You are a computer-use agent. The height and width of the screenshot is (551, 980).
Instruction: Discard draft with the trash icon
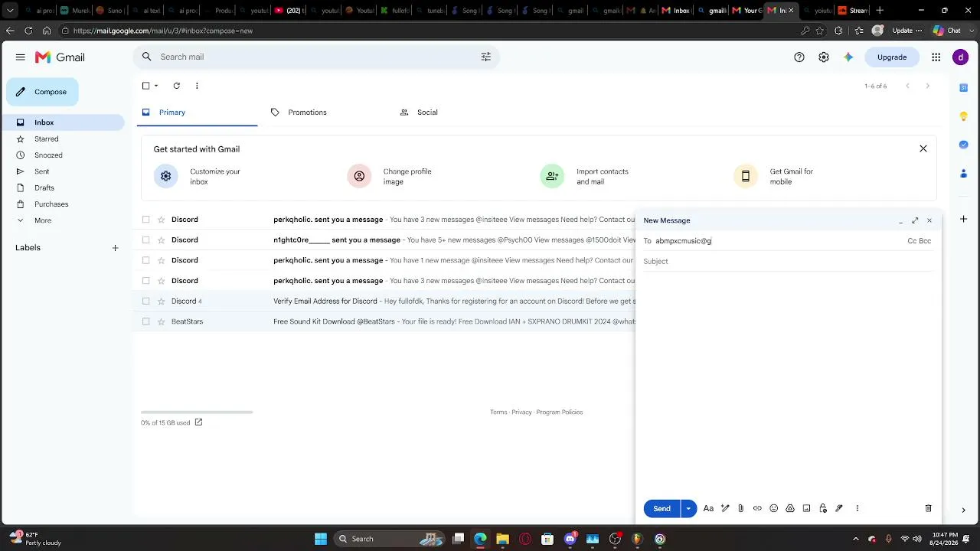[929, 508]
